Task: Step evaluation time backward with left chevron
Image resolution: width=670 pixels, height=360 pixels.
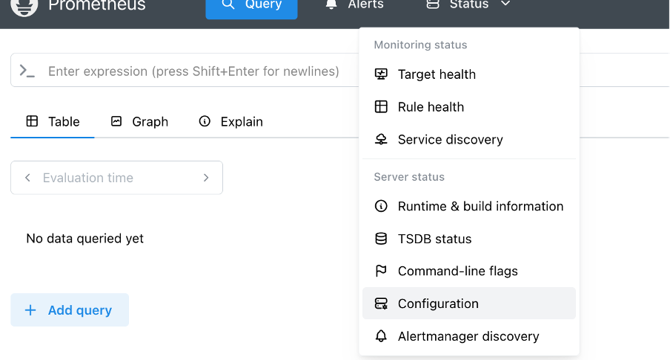Action: click(28, 178)
